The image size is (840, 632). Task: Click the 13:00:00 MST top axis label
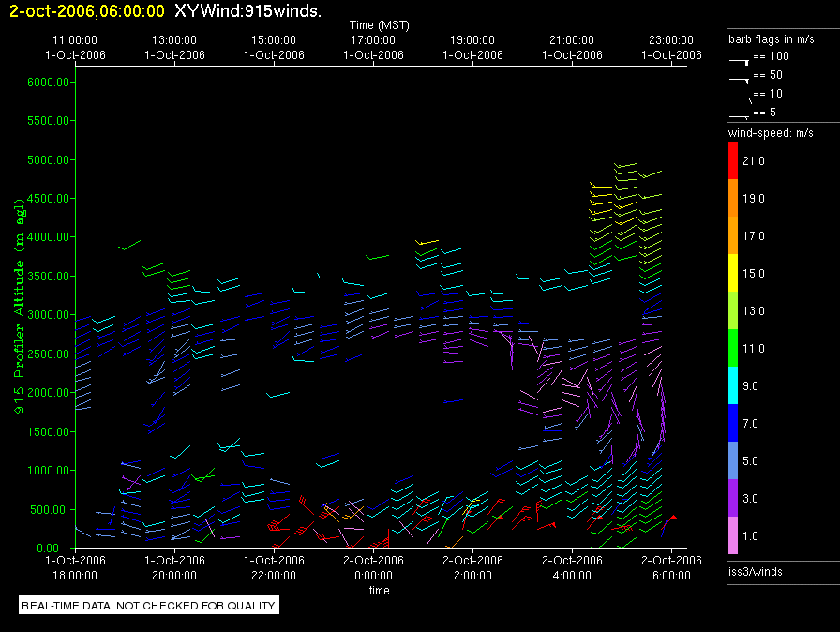click(174, 40)
